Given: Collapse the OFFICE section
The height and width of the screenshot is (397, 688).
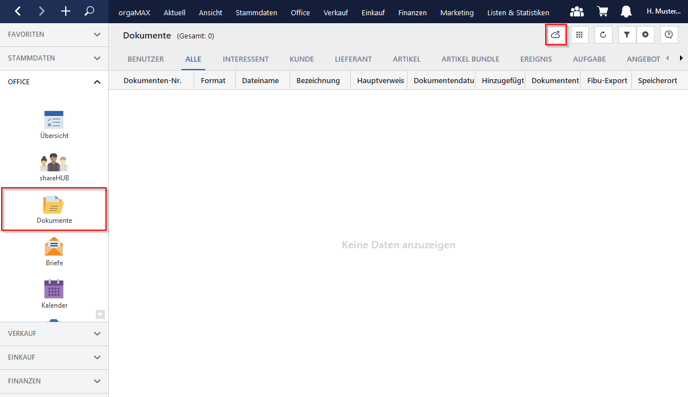Looking at the screenshot, I should [54, 82].
